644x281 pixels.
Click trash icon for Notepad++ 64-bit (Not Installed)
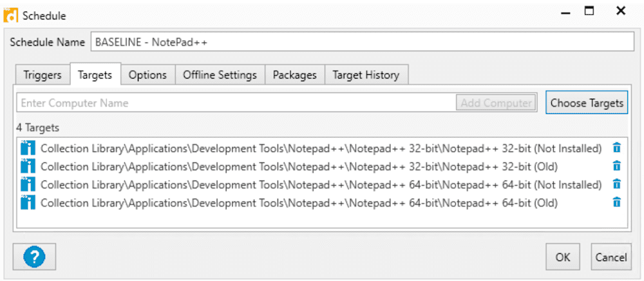tap(616, 184)
